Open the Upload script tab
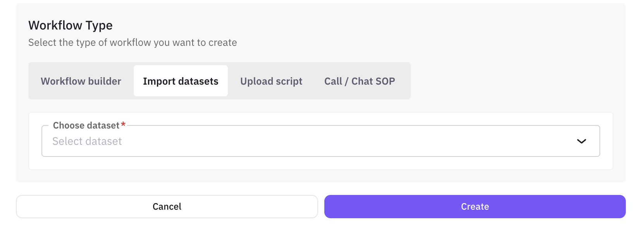644x226 pixels. point(271,81)
